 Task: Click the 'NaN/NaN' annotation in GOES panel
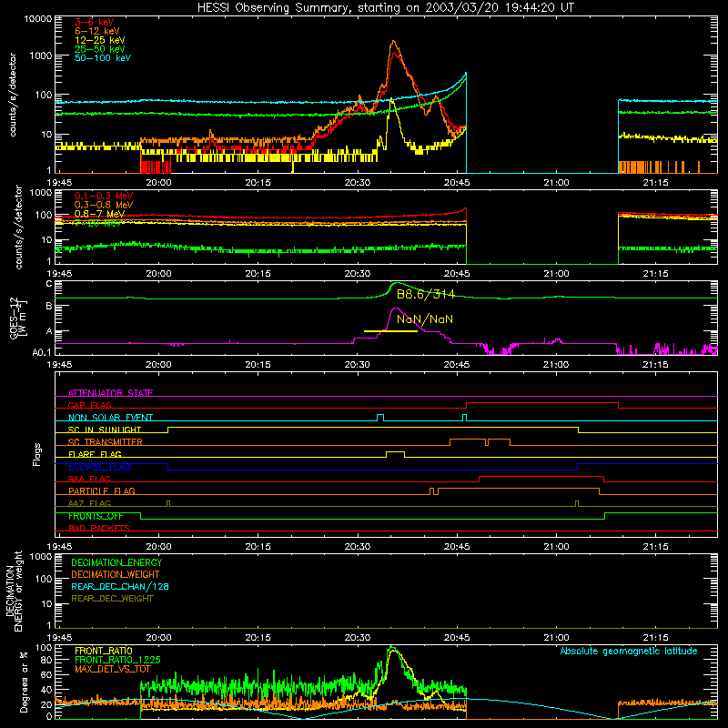click(424, 319)
